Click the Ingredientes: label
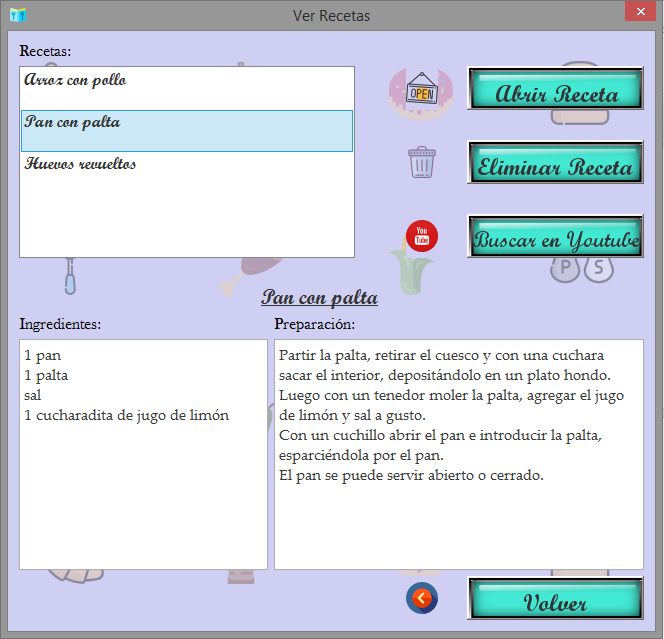This screenshot has width=664, height=639. [x=60, y=324]
